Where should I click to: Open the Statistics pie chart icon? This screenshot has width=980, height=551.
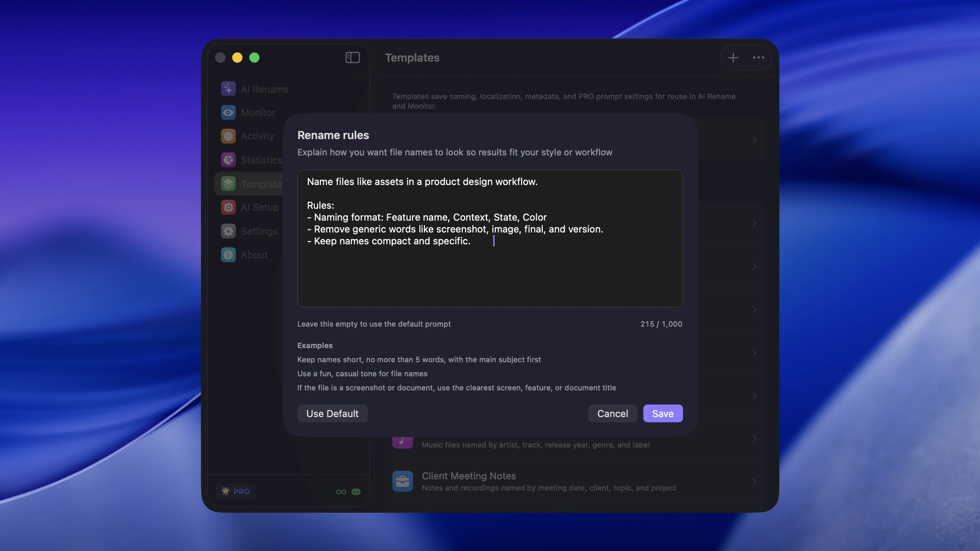228,160
